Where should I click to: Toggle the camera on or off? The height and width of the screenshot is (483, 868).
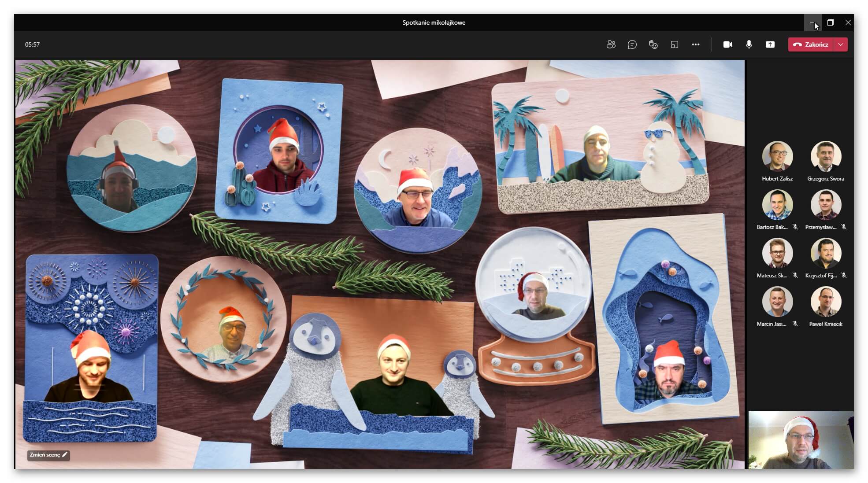tap(727, 44)
